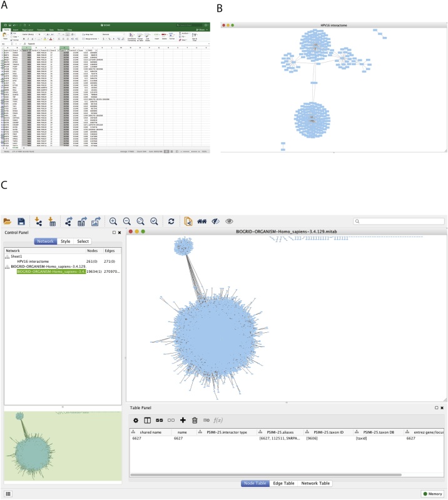
Task: Click the Memory status button
Action: (x=433, y=494)
